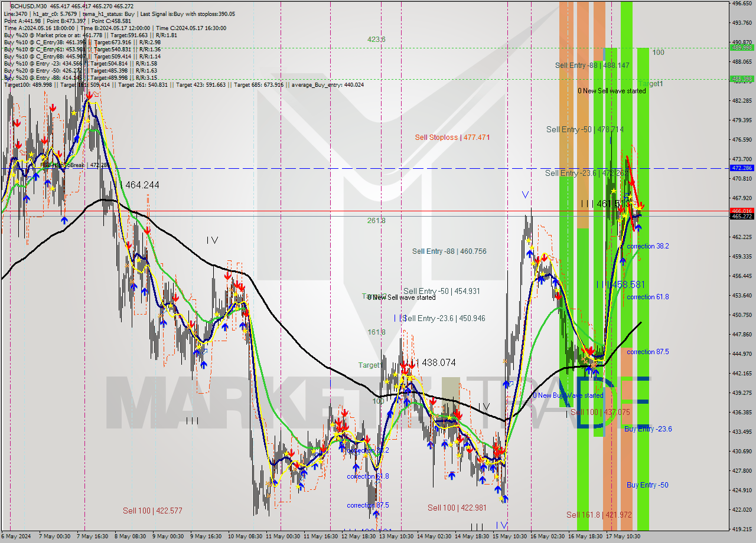Click the 496.035 price axis value
756x543 pixels.
pos(742,4)
